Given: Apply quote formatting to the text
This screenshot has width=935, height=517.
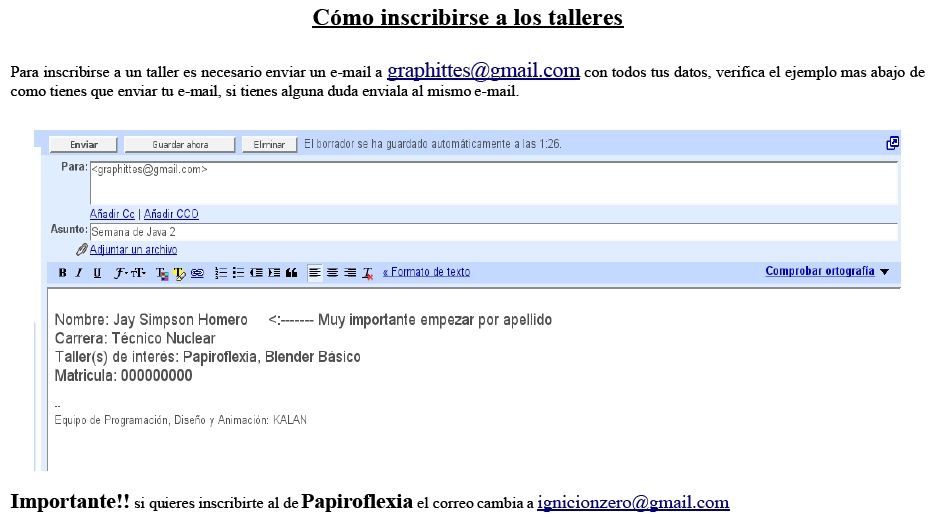Looking at the screenshot, I should pos(292,273).
